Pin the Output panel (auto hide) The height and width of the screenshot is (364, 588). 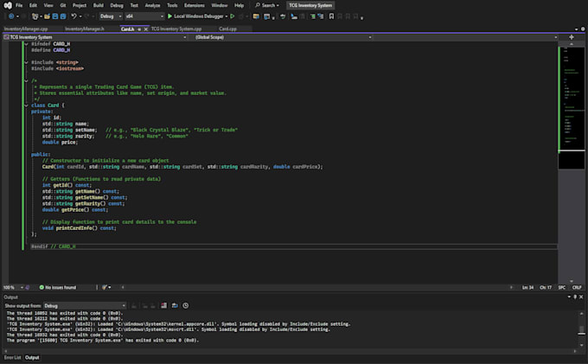[x=575, y=297]
